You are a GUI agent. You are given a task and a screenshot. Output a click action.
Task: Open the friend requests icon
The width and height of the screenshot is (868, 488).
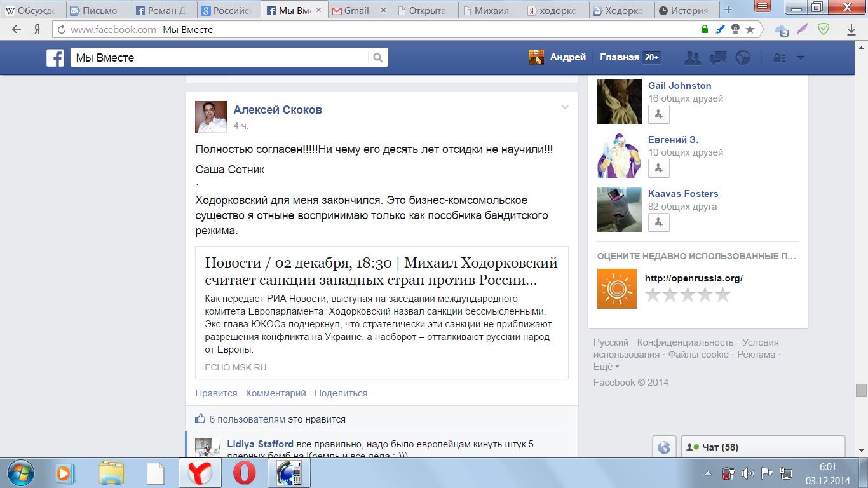(x=692, y=58)
